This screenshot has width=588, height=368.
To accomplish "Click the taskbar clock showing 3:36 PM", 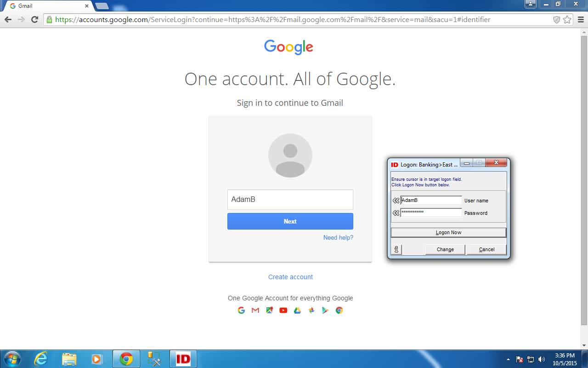I will point(565,359).
